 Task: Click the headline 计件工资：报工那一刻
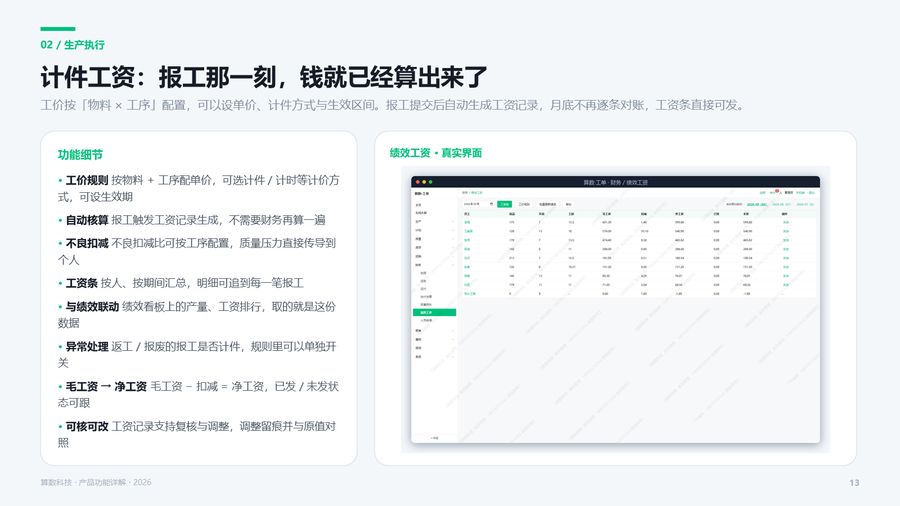pyautogui.click(x=263, y=77)
